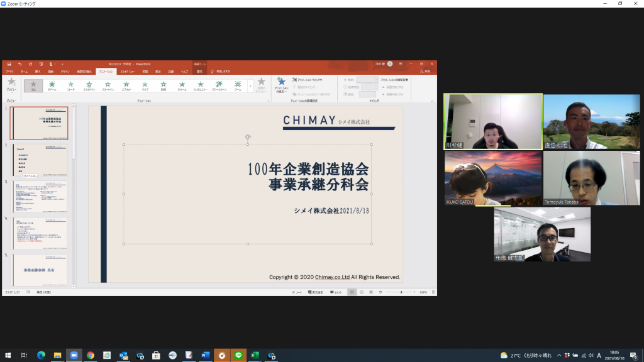
Task: Click the Share (共有) button
Action: (426, 72)
